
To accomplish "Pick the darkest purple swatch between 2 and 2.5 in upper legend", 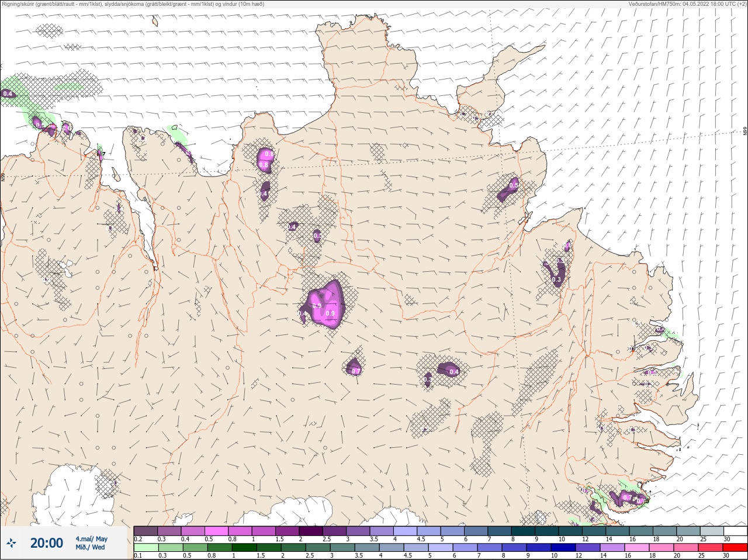I will click(x=311, y=531).
